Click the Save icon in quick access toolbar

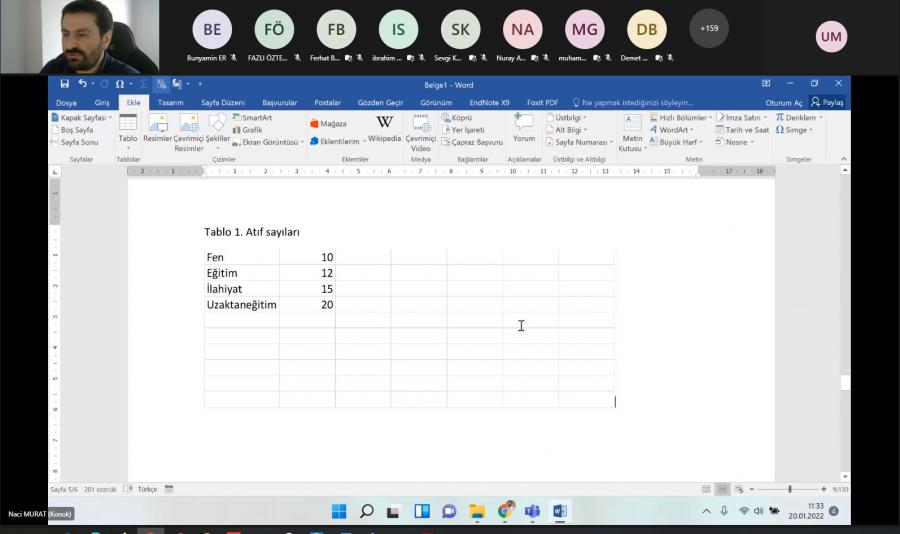65,84
